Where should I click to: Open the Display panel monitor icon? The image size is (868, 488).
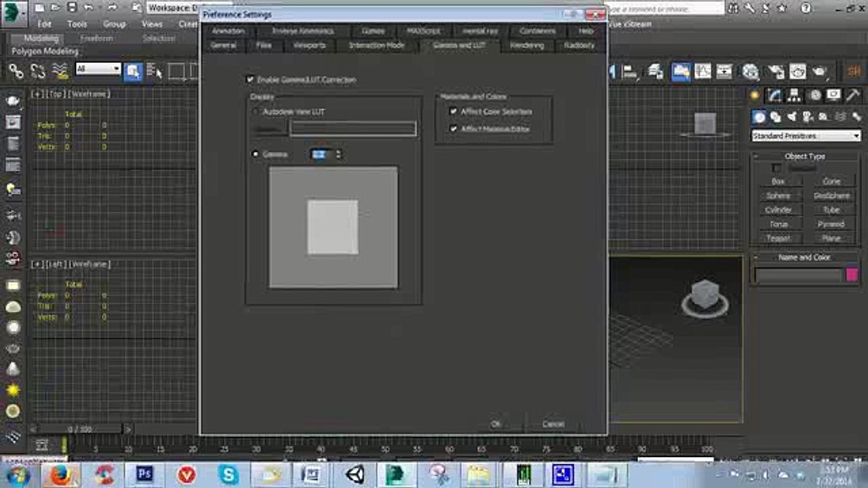[x=833, y=96]
